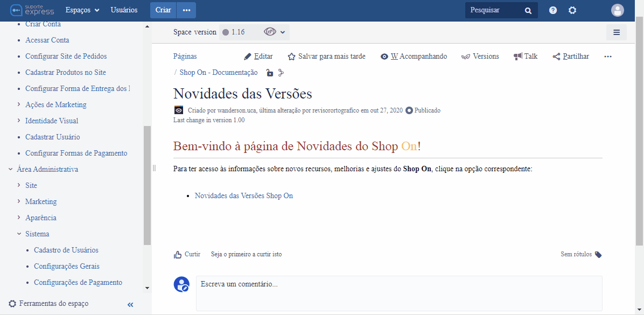Open Versions leaf button
Viewport: 644px width, 315px height.
point(480,57)
